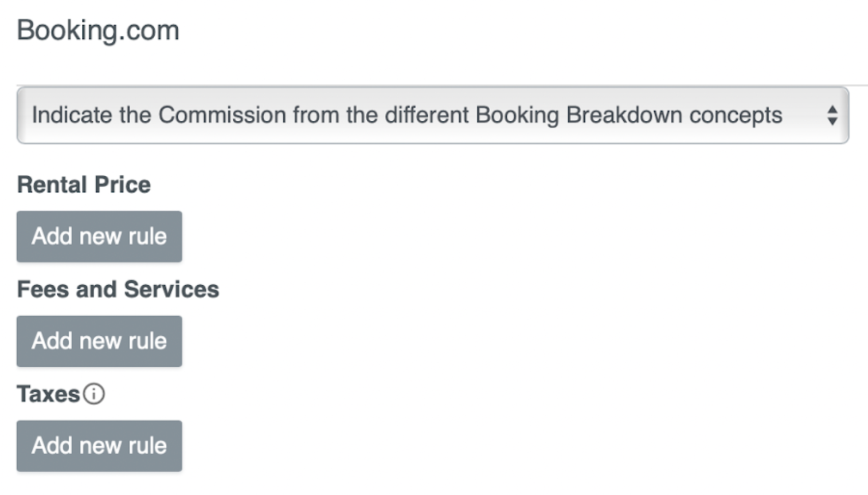Click the info icon next to Taxes
The width and height of the screenshot is (868, 495).
coord(93,394)
